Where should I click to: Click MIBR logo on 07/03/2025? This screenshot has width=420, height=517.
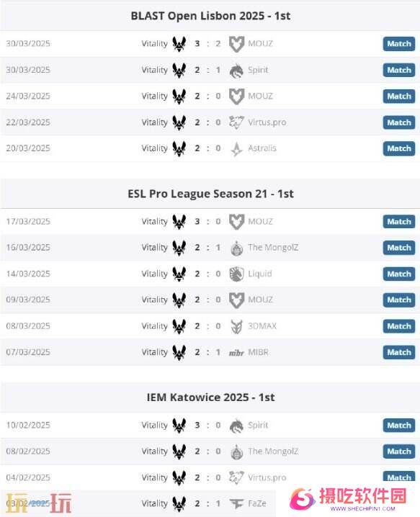pos(236,353)
